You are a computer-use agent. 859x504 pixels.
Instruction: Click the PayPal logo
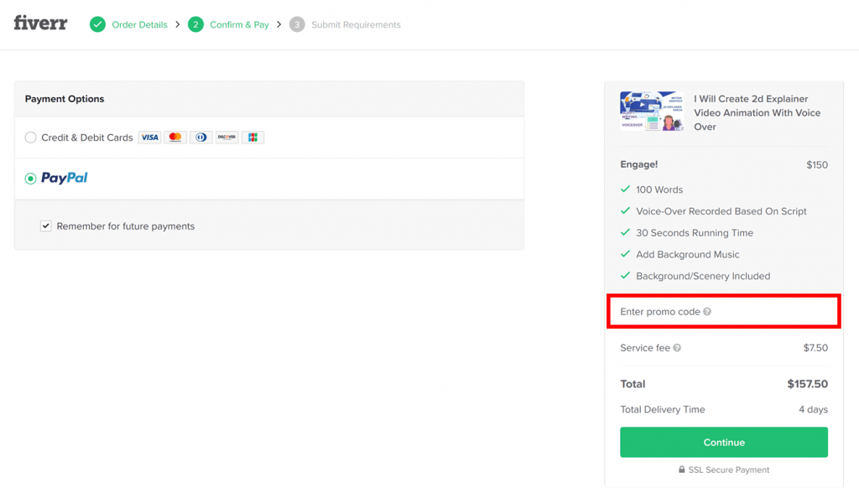coord(64,178)
